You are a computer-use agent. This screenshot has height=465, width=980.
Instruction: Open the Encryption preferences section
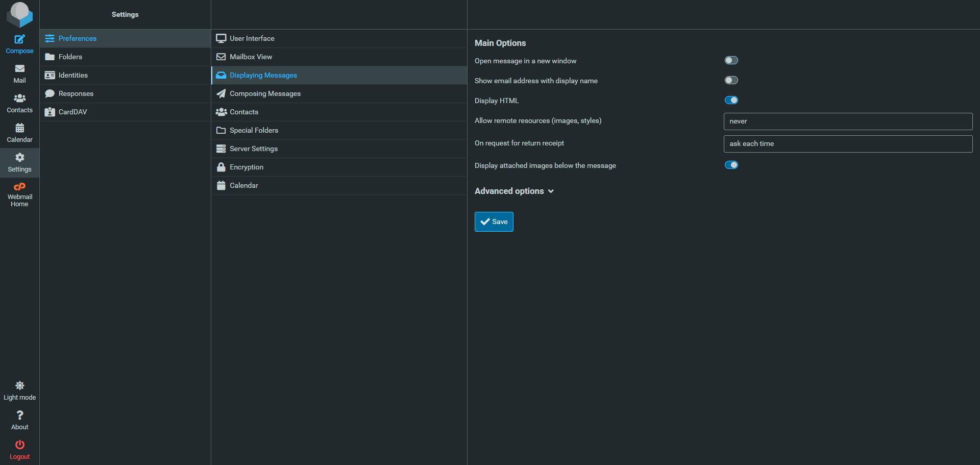247,167
